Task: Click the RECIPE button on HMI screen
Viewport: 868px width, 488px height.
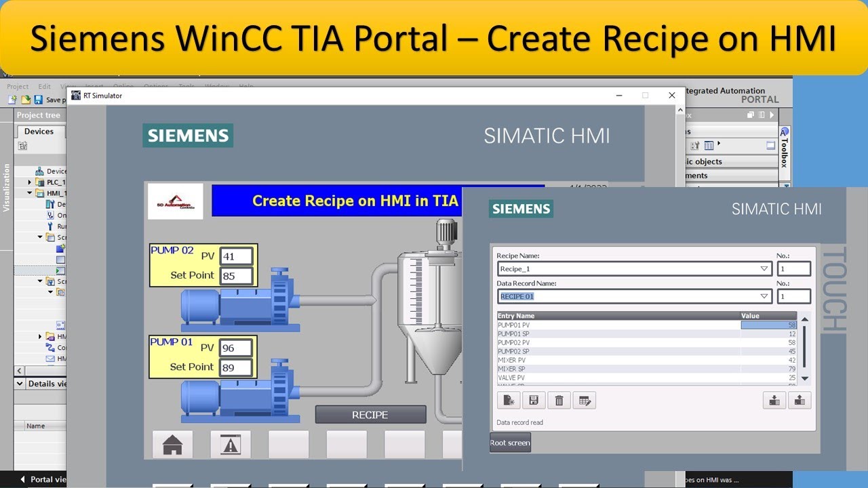Action: 370,415
